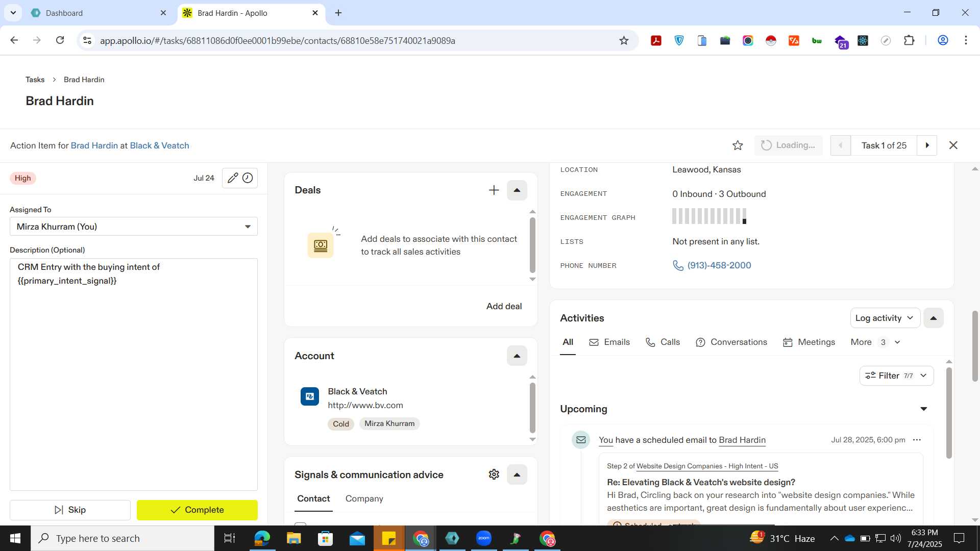Click the phone icon next to number
980x551 pixels.
[x=678, y=266]
